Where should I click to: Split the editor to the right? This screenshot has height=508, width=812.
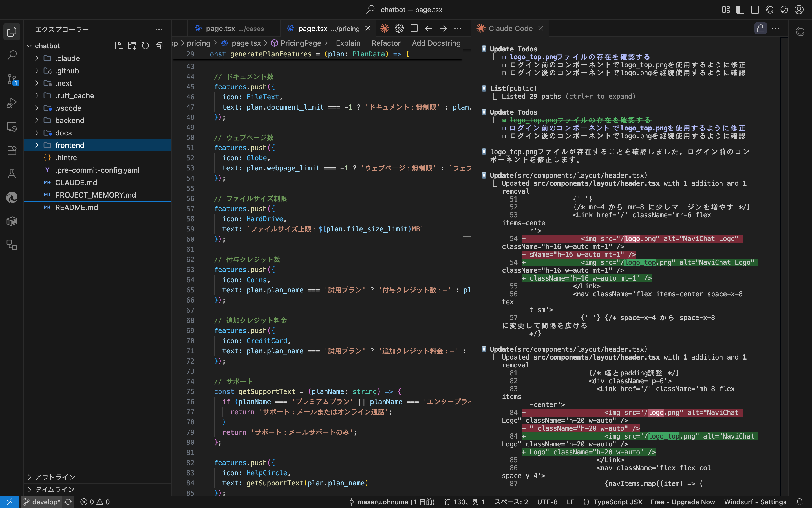[414, 29]
